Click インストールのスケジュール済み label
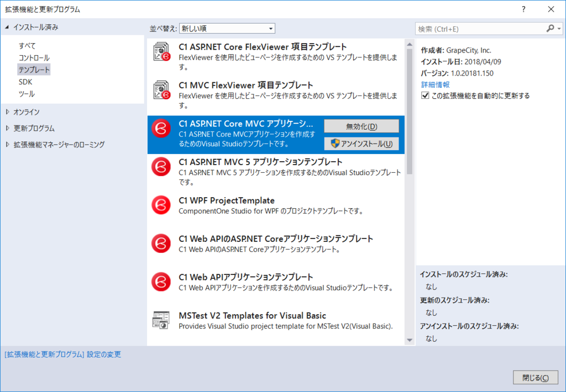The image size is (566, 392). (464, 274)
